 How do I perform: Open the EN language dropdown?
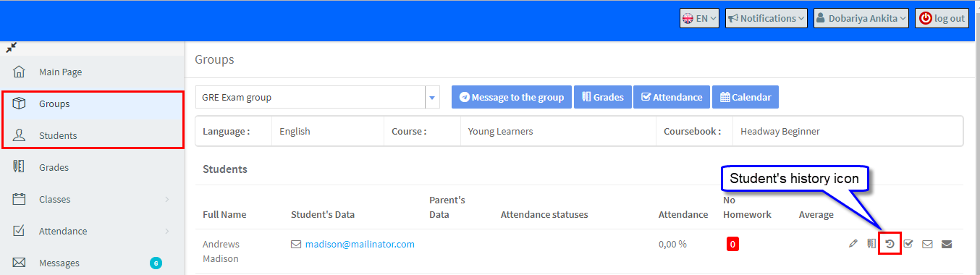699,19
